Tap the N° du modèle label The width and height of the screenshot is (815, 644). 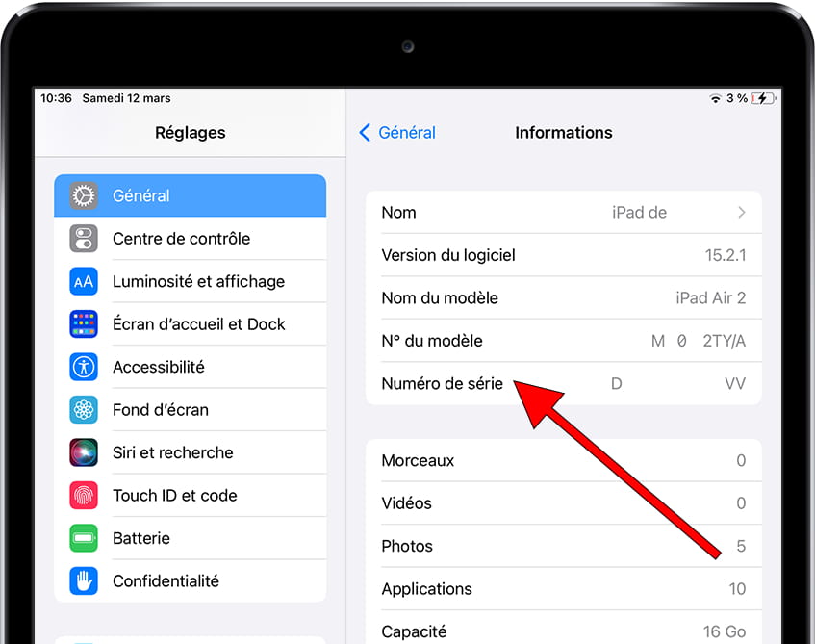click(x=432, y=341)
